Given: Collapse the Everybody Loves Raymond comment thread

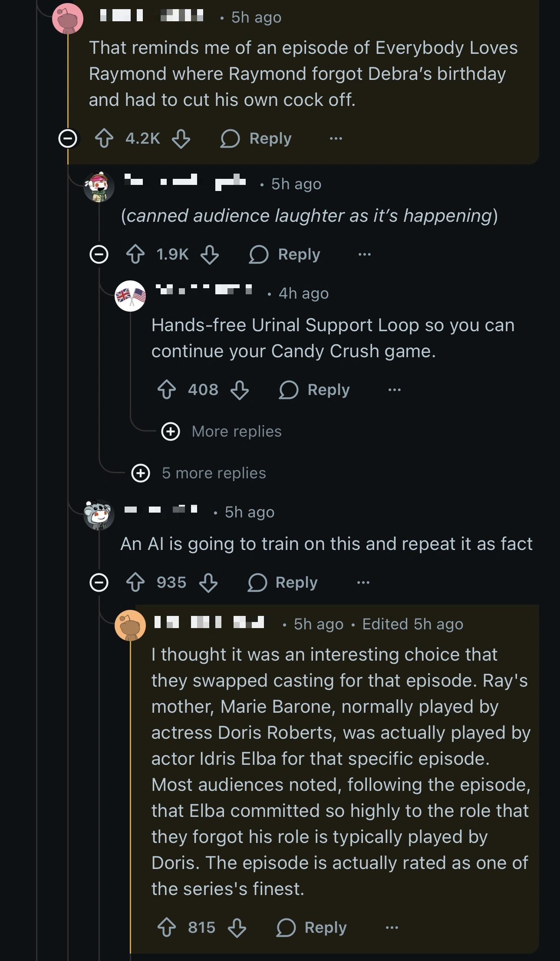Looking at the screenshot, I should coord(68,139).
